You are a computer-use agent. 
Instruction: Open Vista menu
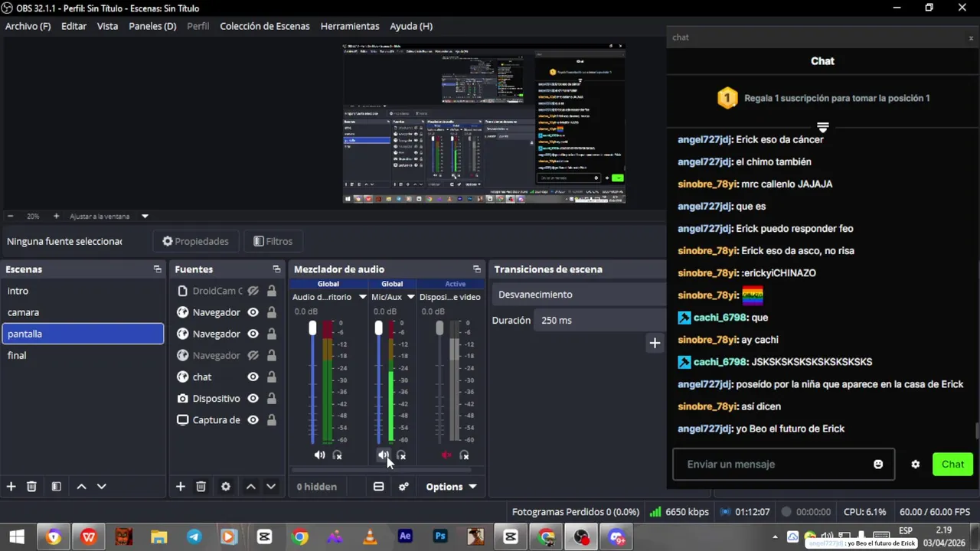point(107,26)
